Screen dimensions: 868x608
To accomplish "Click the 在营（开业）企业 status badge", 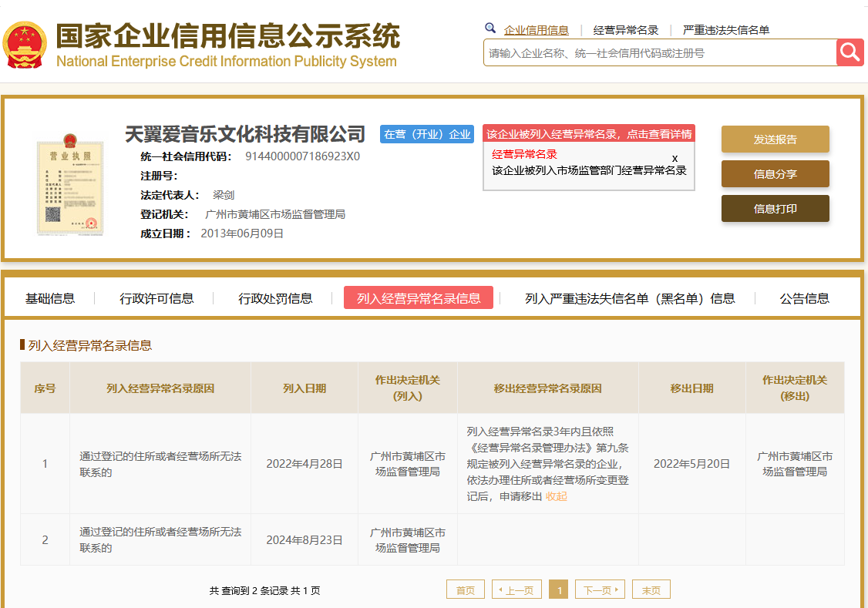I will (x=427, y=134).
